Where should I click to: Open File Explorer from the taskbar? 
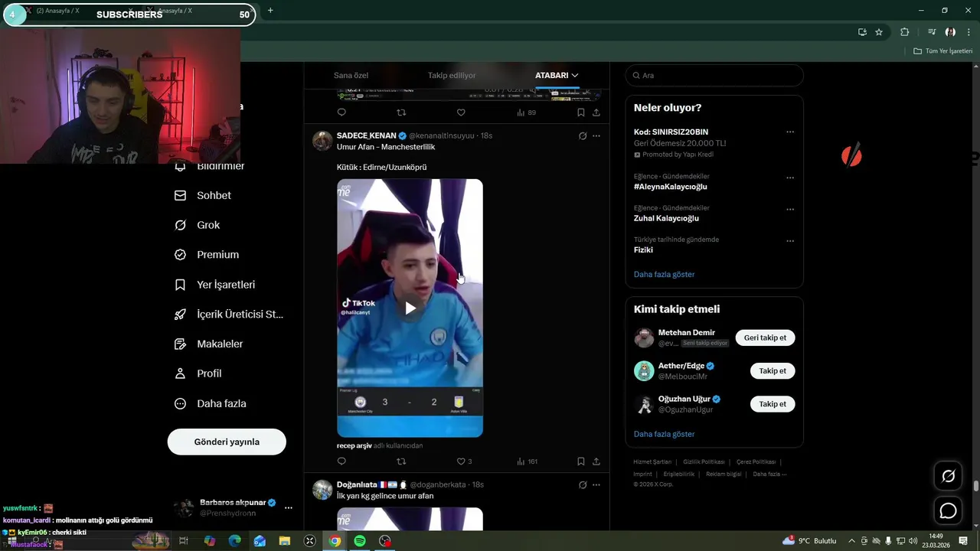285,541
